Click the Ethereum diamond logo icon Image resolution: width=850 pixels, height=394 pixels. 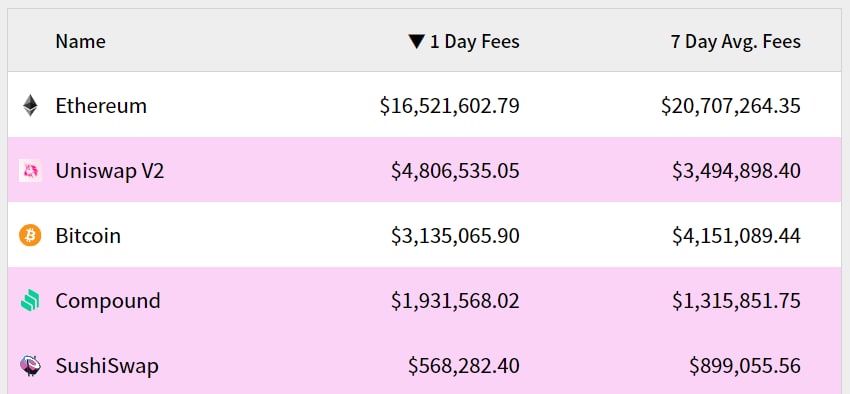[30, 106]
